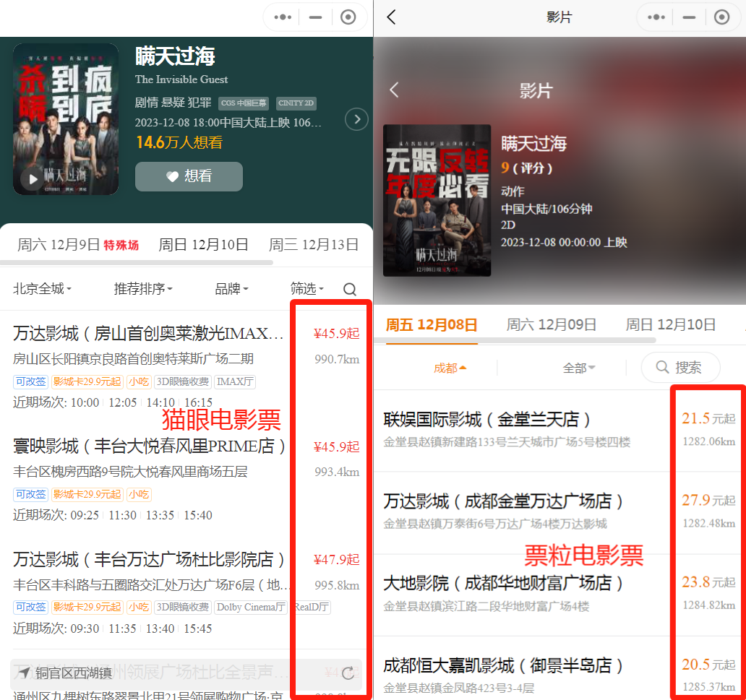Screen dimensions: 746x700
Task: Open the 推荐排序 sorting dropdown
Action: 143,289
